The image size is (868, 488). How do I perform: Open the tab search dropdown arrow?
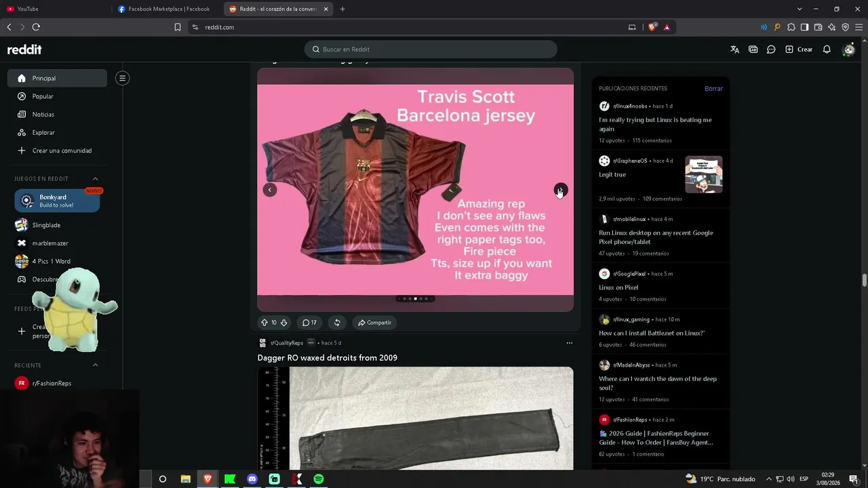pyautogui.click(x=800, y=9)
